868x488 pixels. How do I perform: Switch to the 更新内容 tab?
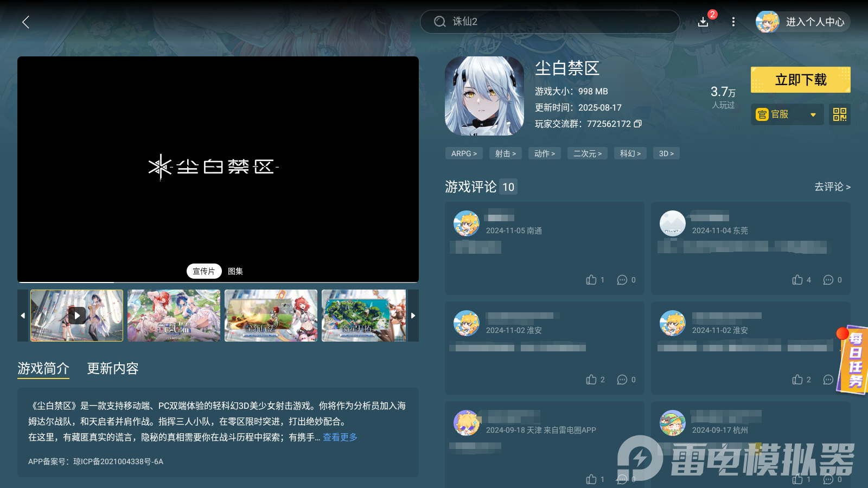[112, 369]
